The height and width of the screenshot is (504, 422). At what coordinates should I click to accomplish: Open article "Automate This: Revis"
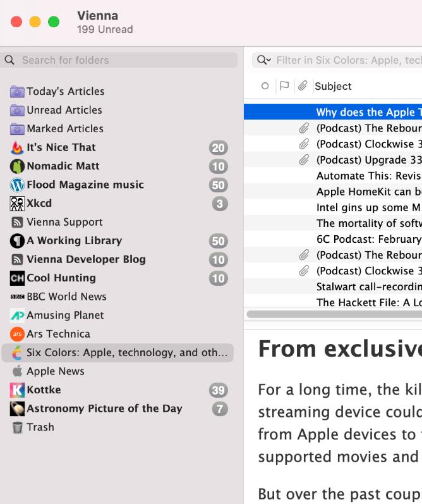tap(333, 176)
